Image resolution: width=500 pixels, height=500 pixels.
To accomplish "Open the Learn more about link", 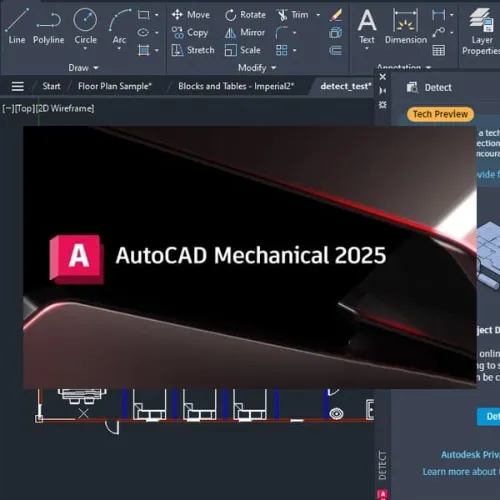I will pos(461,472).
